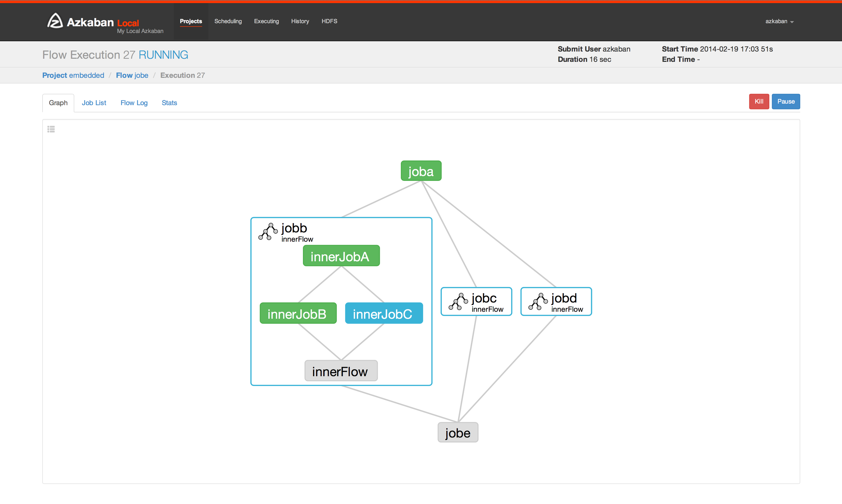The image size is (842, 504).
Task: Click the jobb embedded flow icon
Action: point(268,232)
